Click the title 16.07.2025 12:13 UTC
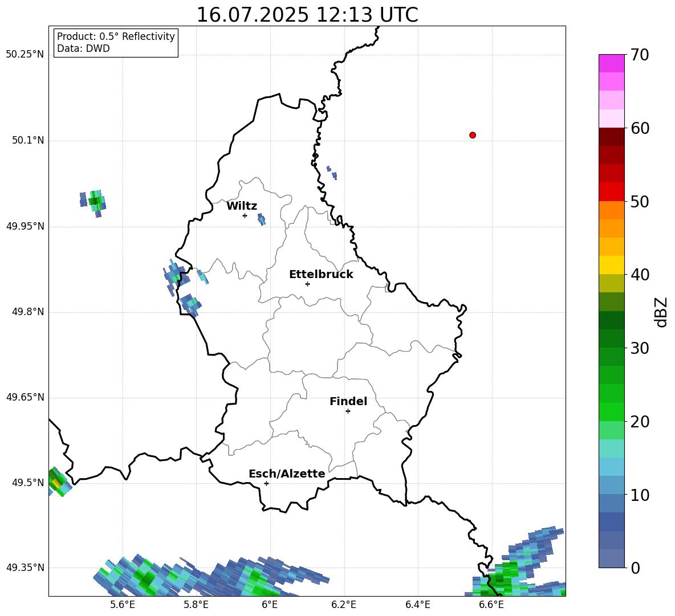675x616 pixels. 307,15
